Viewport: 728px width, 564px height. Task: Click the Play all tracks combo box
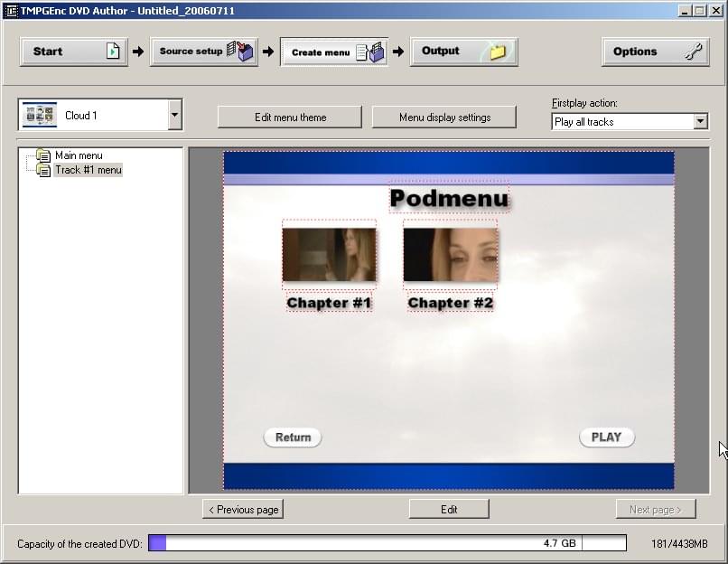[x=630, y=121]
